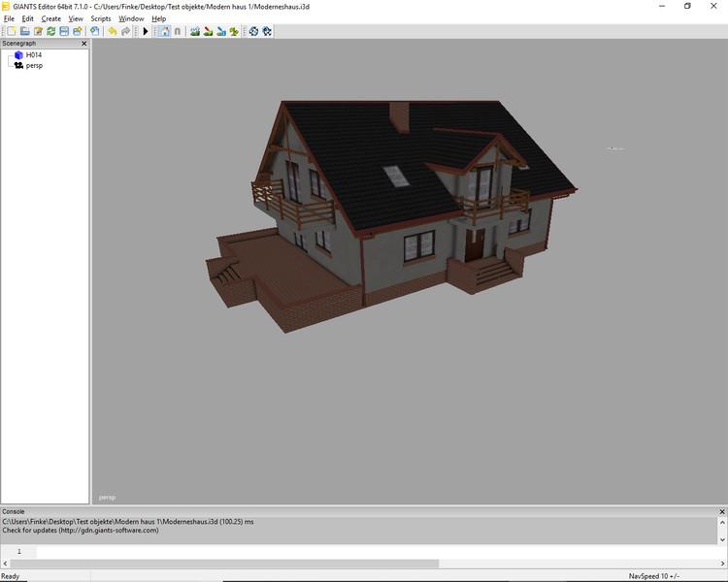Screen dimensions: 728x582
Task: Select H014 node in Scenegraph
Action: pos(33,55)
